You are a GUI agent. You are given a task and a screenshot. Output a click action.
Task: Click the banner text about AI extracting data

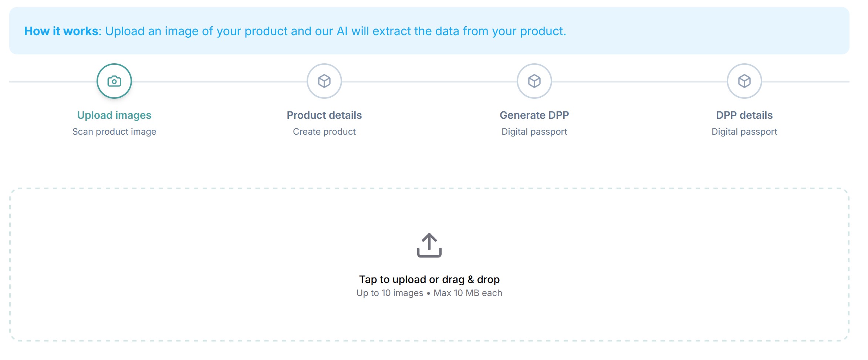pyautogui.click(x=335, y=31)
